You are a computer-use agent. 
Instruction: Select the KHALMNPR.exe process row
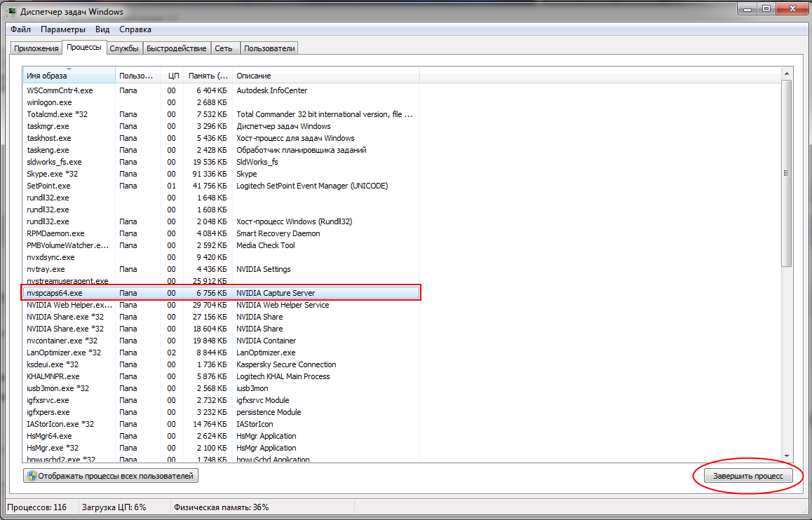221,376
